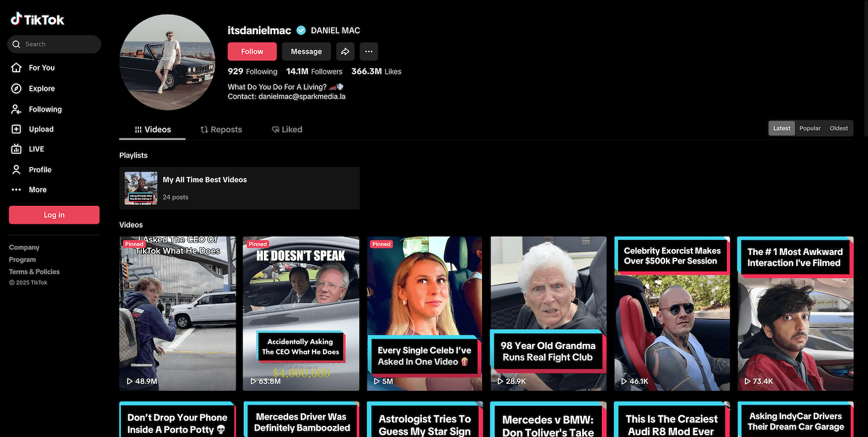Viewport: 868px width, 437px height.
Task: Expand the Company footer section
Action: point(24,247)
